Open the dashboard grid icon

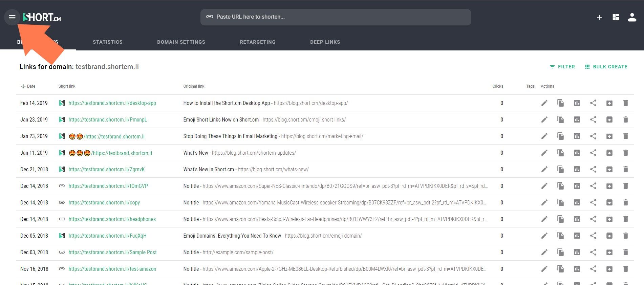coord(616,17)
